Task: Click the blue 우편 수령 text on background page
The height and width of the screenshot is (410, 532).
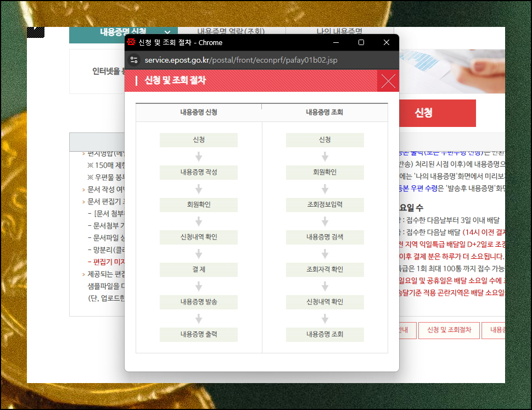Action: (x=424, y=189)
